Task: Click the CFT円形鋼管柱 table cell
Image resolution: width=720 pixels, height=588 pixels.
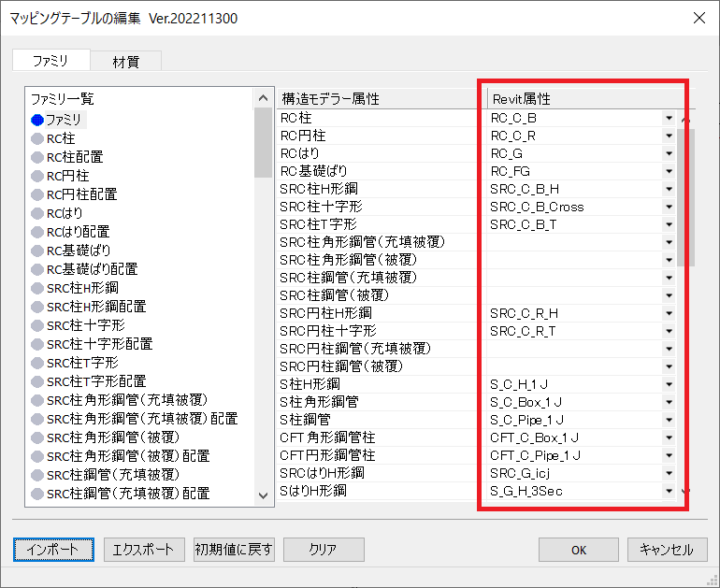Action: click(x=382, y=455)
